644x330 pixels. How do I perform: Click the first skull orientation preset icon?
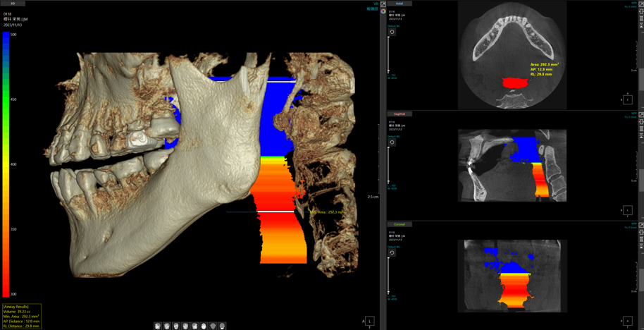pos(158,326)
